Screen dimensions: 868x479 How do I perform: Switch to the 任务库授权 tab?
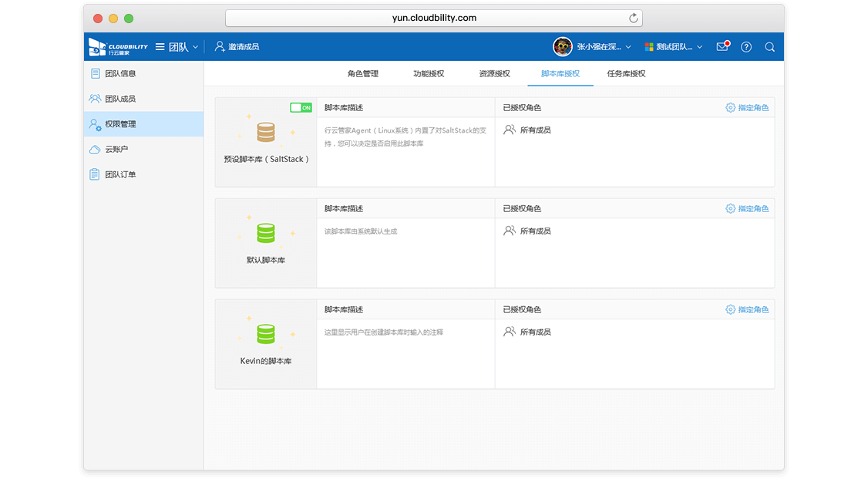626,74
